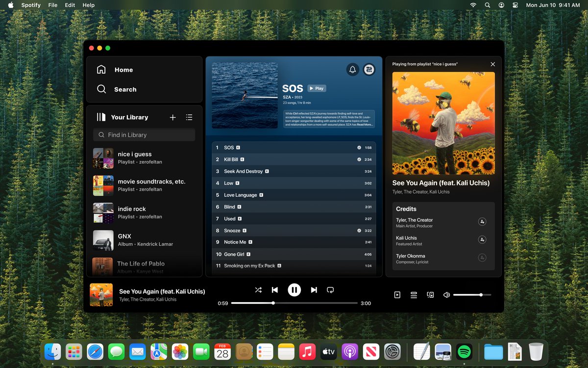The height and width of the screenshot is (368, 588).
Task: Click the Find in Library field
Action: (x=144, y=134)
